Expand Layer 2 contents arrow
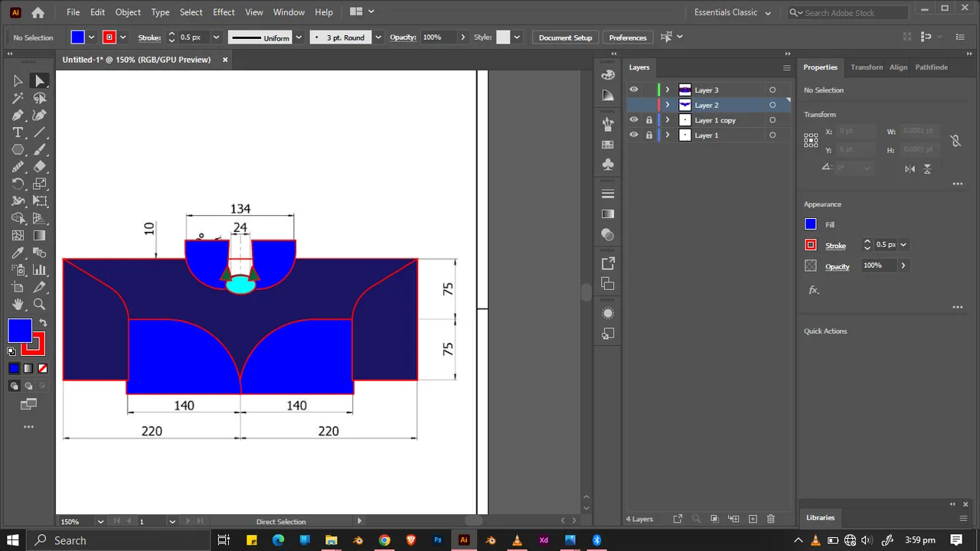980x551 pixels. pyautogui.click(x=667, y=105)
